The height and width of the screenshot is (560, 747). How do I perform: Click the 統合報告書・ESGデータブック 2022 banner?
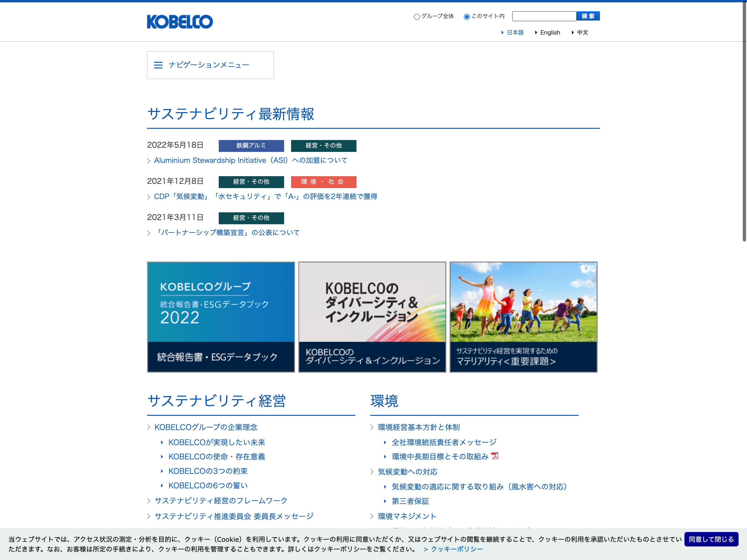point(221,317)
